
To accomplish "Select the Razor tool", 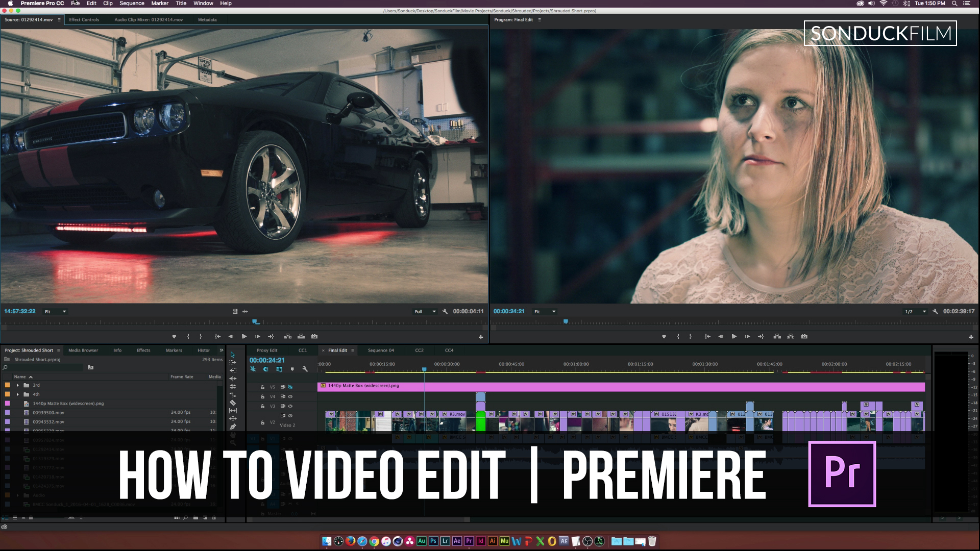I will pyautogui.click(x=233, y=403).
